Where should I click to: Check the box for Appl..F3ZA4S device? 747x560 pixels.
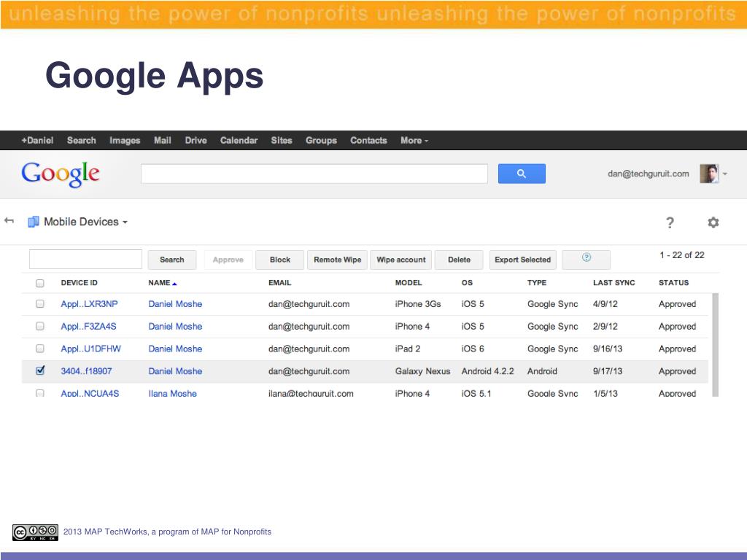click(40, 326)
